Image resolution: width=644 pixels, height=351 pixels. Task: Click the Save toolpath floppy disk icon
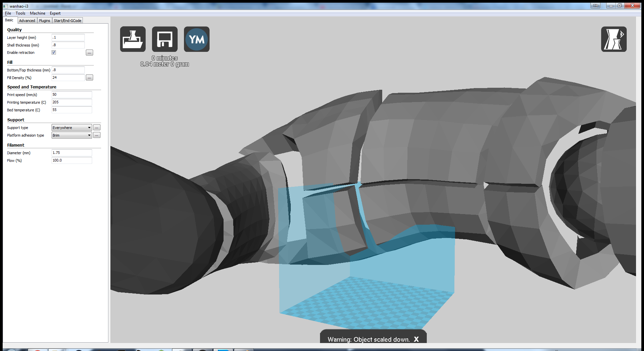point(165,39)
